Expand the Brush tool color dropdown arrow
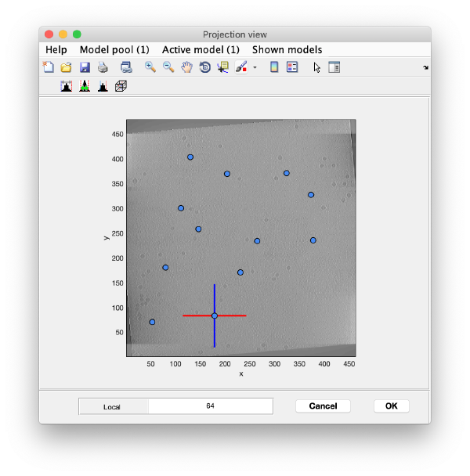This screenshot has height=476, width=470. click(255, 68)
